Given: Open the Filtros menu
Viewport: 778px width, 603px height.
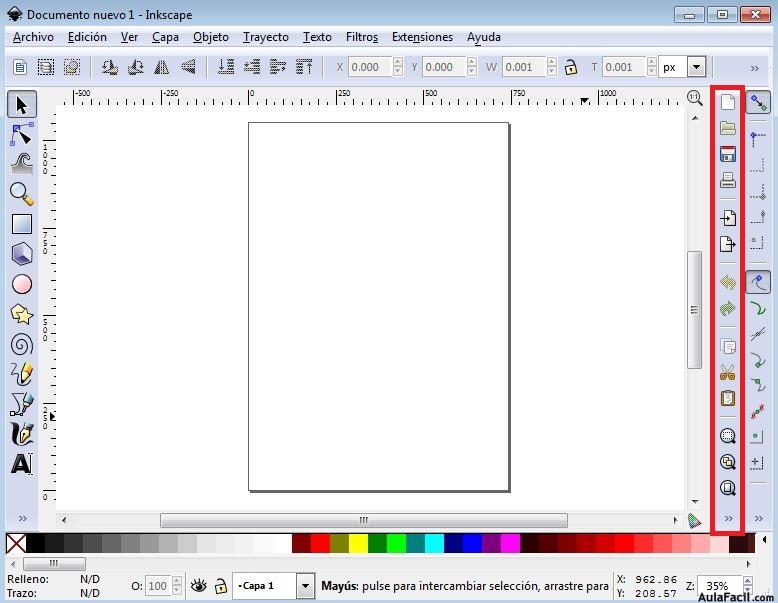Looking at the screenshot, I should click(x=362, y=37).
